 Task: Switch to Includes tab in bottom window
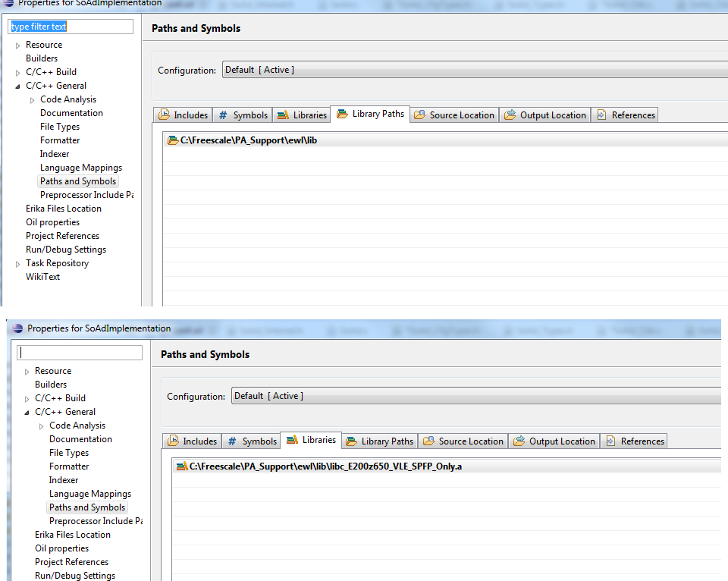coord(192,441)
